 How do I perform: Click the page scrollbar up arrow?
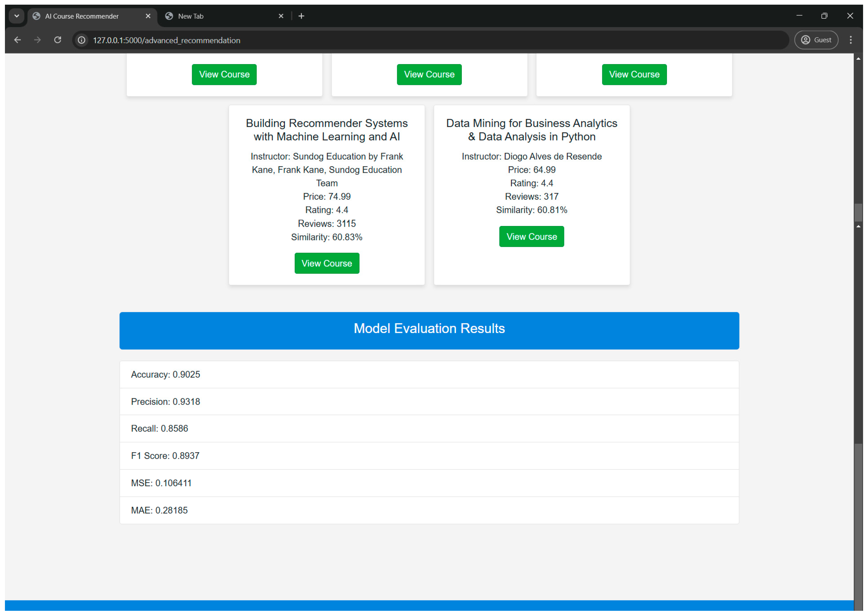pyautogui.click(x=858, y=58)
